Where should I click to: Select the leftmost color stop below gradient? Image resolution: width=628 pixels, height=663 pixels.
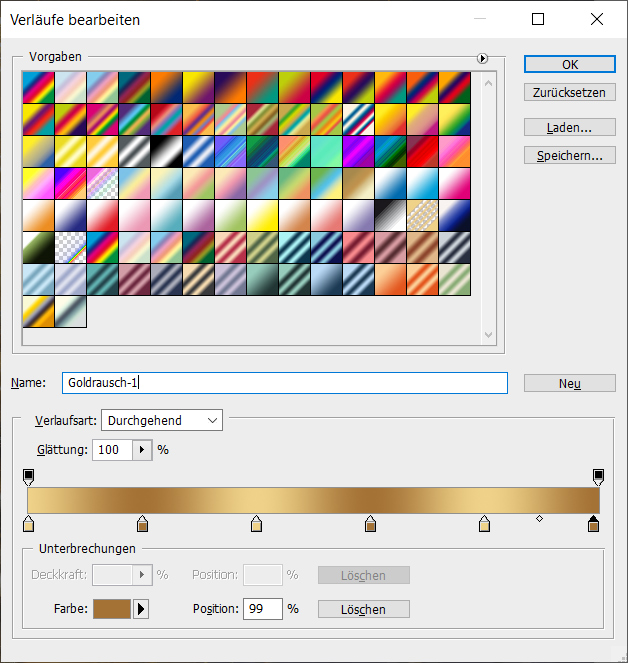28,524
